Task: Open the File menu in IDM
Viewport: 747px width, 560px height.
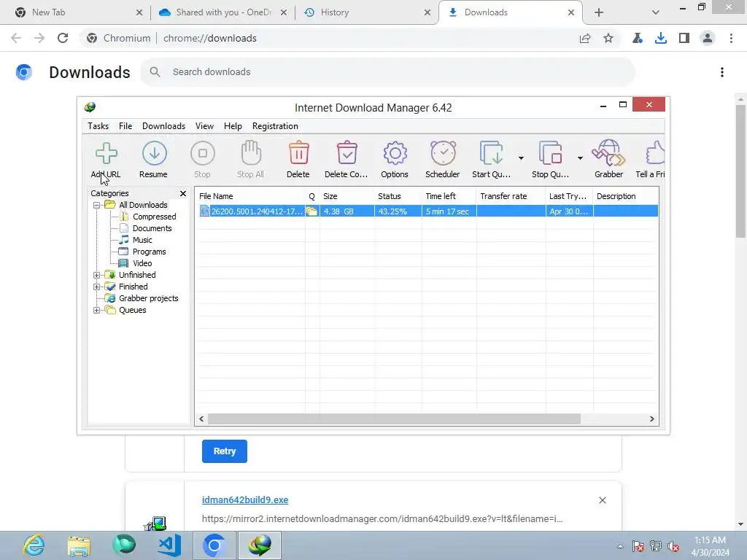Action: point(125,126)
